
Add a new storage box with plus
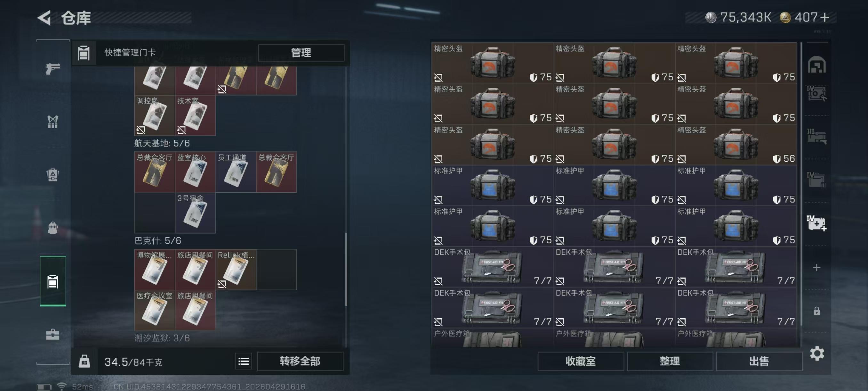(x=816, y=268)
